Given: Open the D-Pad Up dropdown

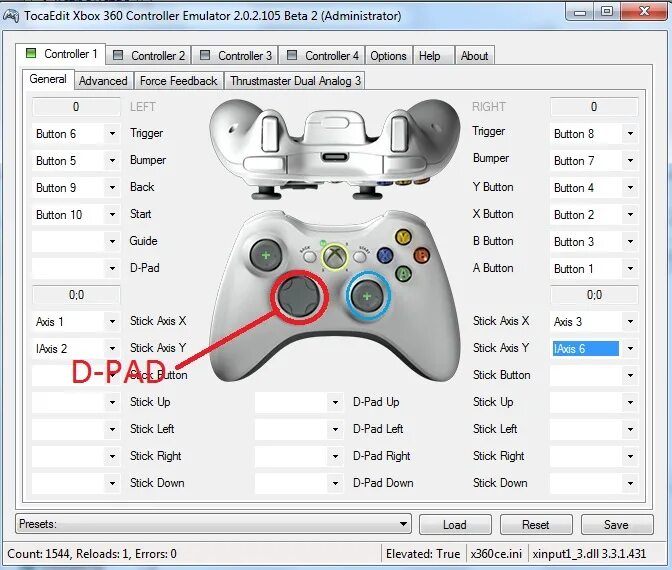Looking at the screenshot, I should 335,402.
